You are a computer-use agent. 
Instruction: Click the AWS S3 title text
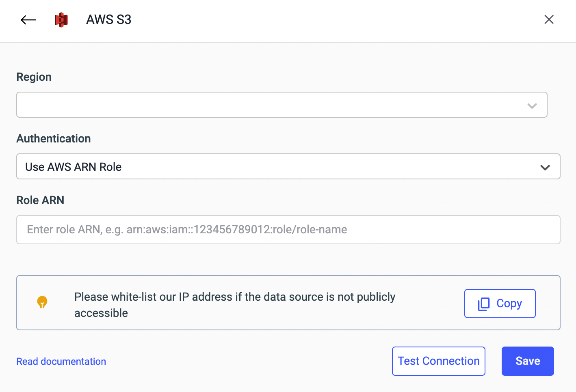click(108, 19)
